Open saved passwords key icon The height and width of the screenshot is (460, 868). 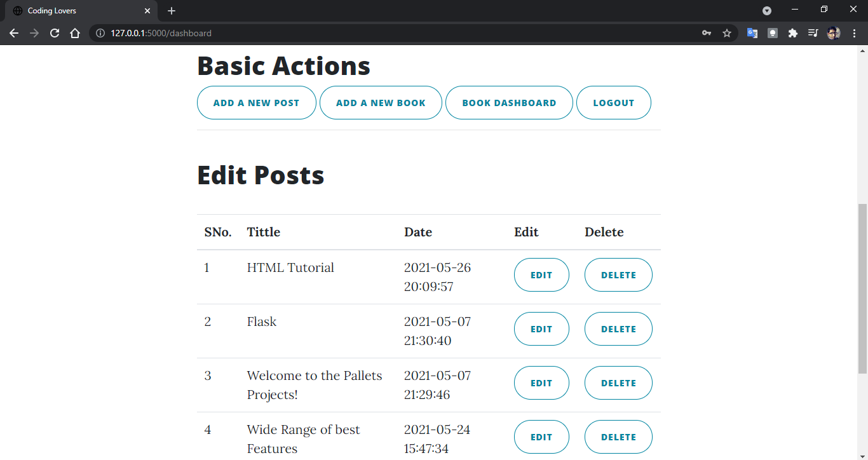707,33
